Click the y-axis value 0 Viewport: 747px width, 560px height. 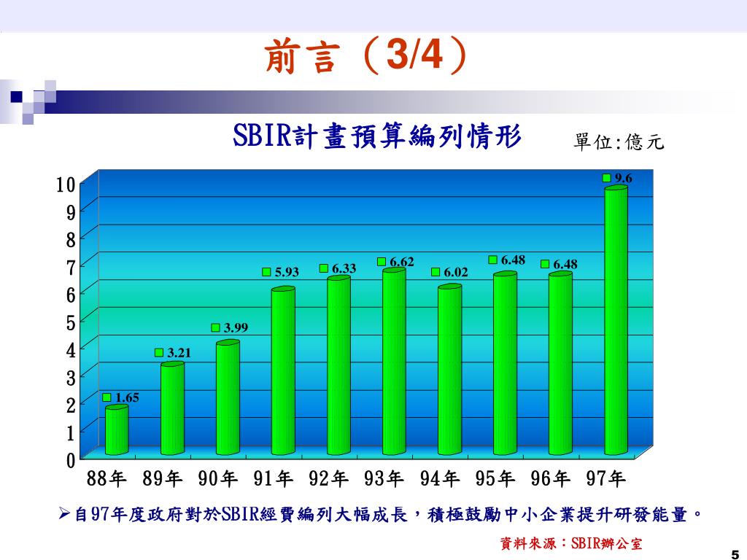pos(71,461)
